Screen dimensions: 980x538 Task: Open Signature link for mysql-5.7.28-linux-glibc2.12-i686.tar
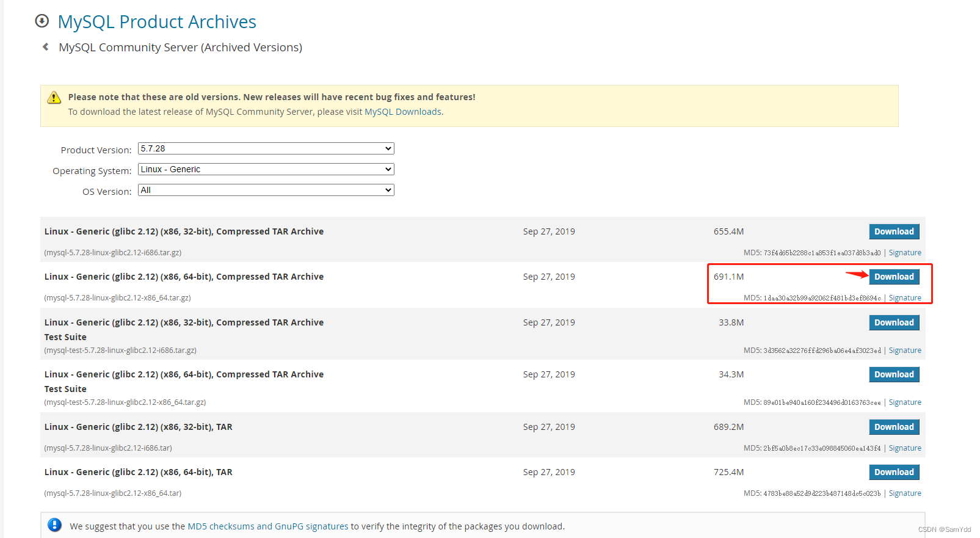click(x=905, y=448)
